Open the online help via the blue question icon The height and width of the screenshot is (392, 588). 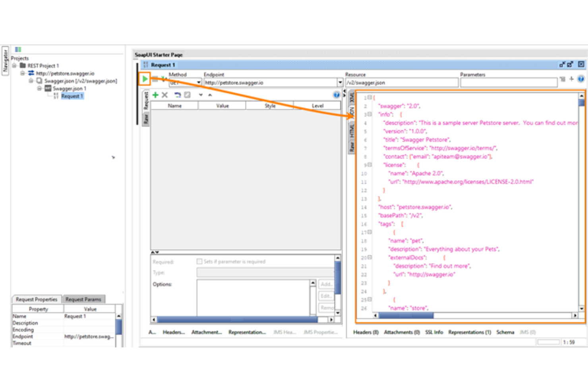[336, 95]
